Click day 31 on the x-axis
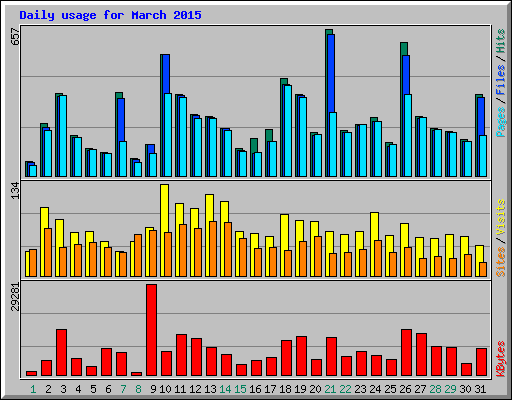This screenshot has width=512, height=400. click(x=480, y=389)
